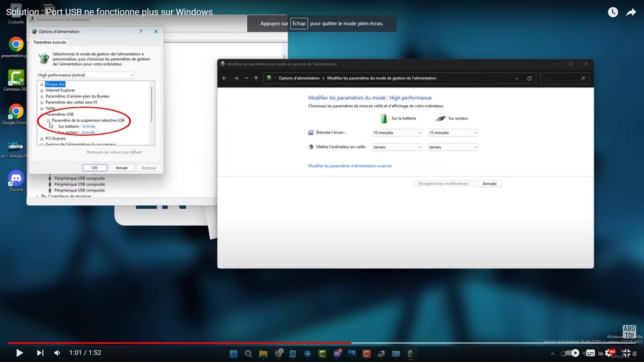Open File Explorer from the taskbar
The image size is (644, 362).
264,353
